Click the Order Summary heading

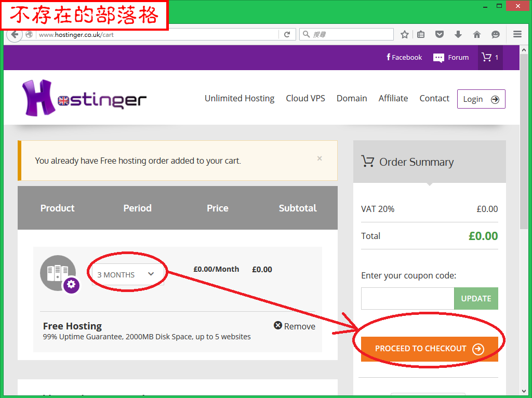pyautogui.click(x=416, y=162)
